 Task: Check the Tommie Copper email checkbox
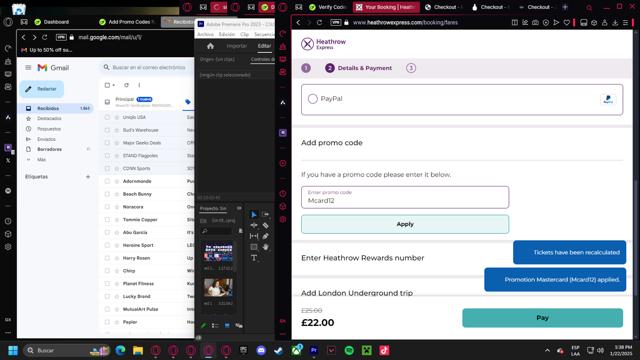(107, 220)
